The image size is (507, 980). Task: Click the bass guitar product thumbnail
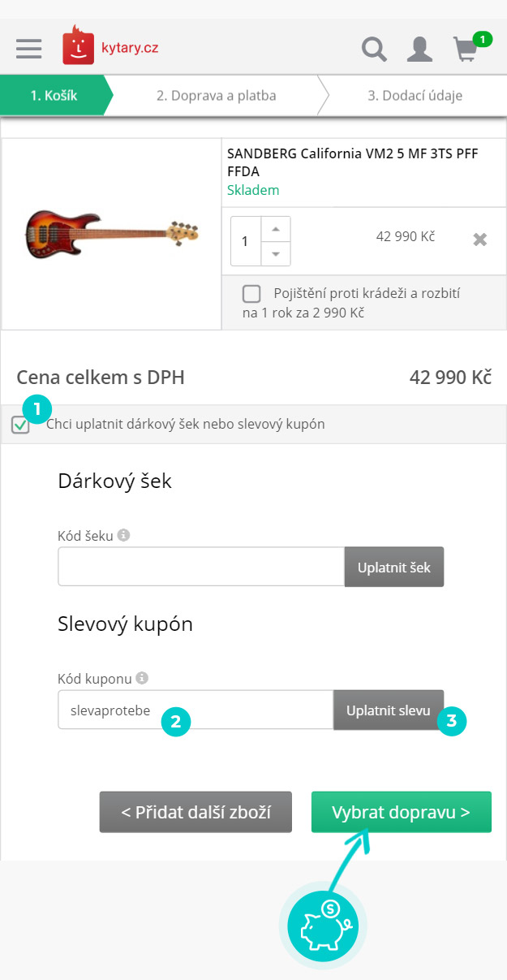pyautogui.click(x=112, y=234)
